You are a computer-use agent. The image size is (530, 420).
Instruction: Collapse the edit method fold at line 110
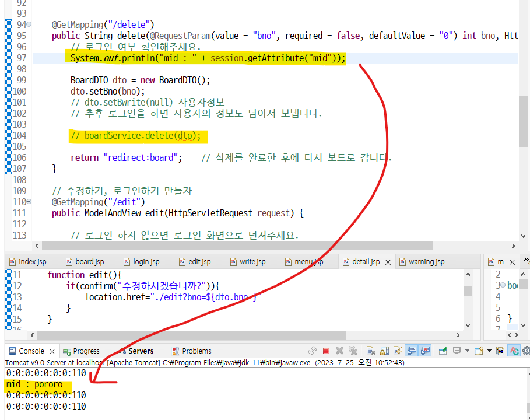pyautogui.click(x=29, y=202)
